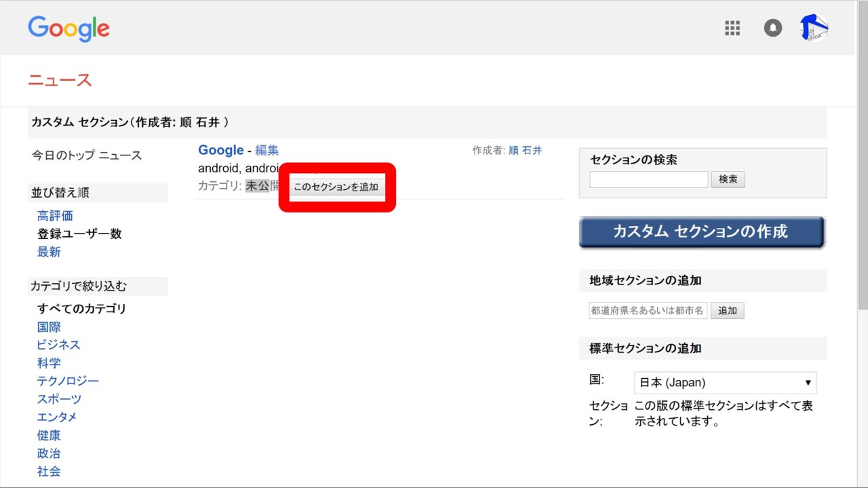Go to ニュース home heading
The image size is (868, 488).
pos(60,80)
